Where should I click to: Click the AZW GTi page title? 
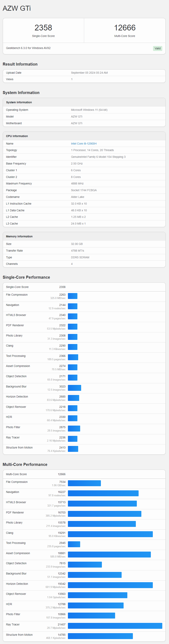point(17,8)
